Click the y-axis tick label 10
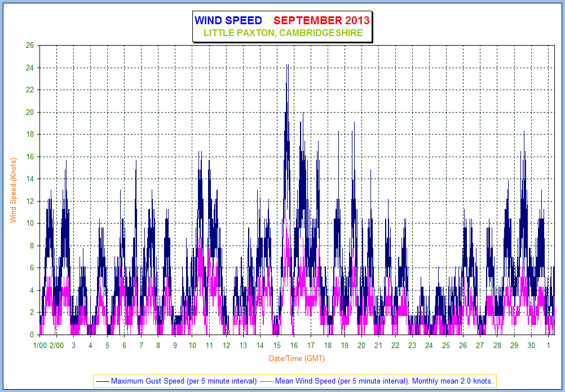 29,224
